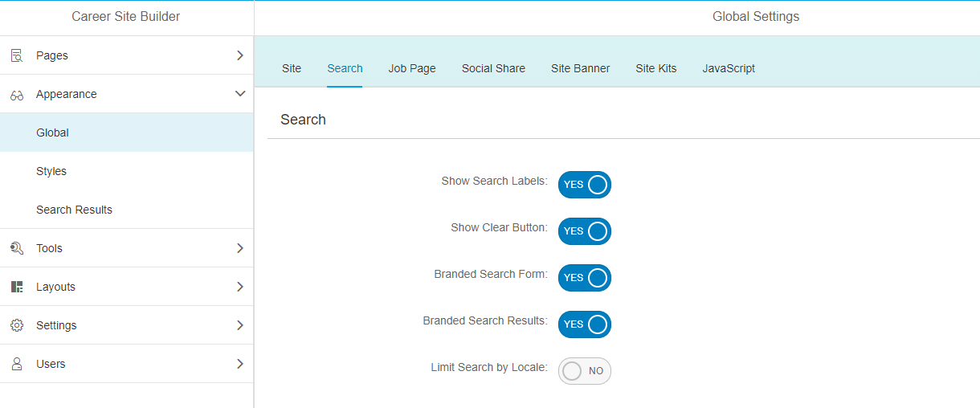Screen dimensions: 980x408
Task: Expand the Layouts section arrow
Action: 239,287
